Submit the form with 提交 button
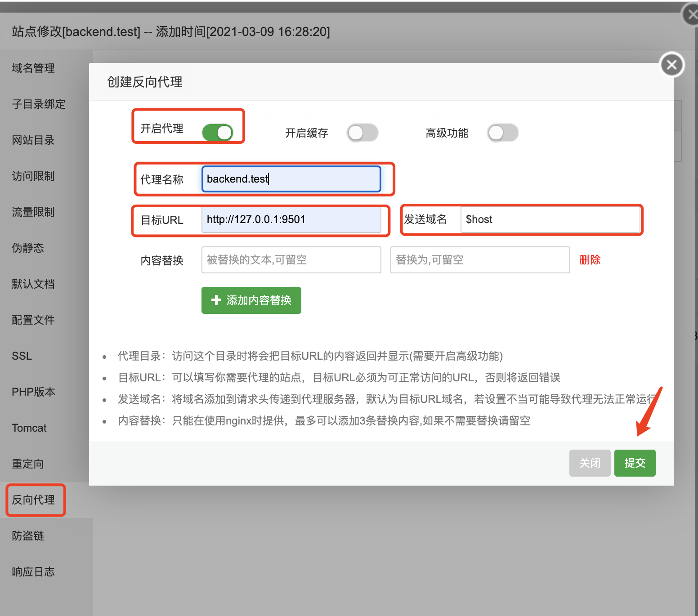698x616 pixels. 635,463
